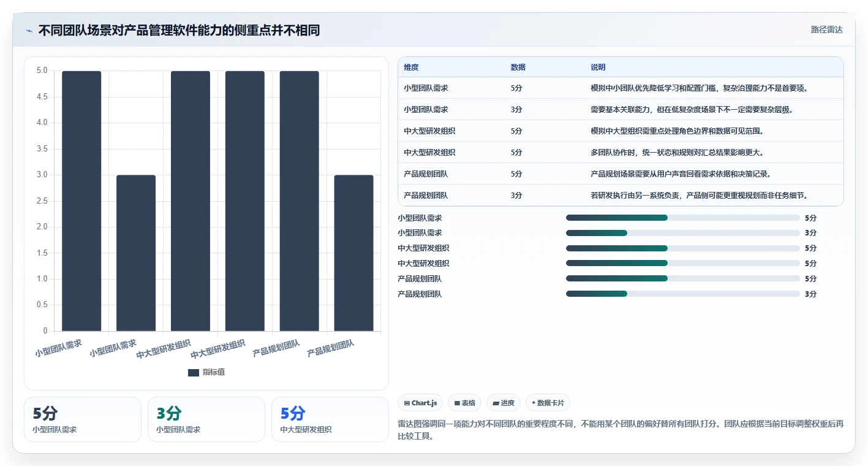Click the lightning icon beside the page title
Screen dimensions: 868x466
(x=29, y=31)
